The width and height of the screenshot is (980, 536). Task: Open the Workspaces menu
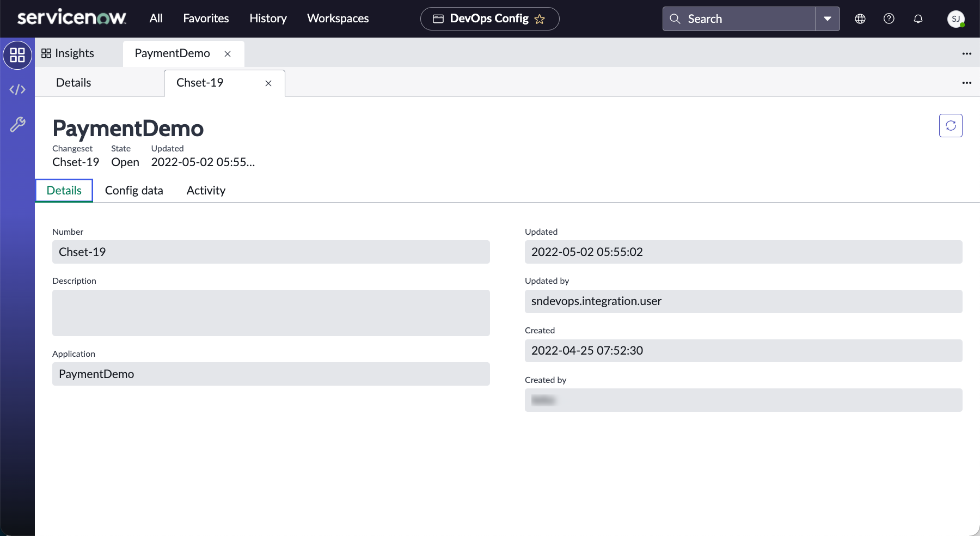click(x=338, y=19)
